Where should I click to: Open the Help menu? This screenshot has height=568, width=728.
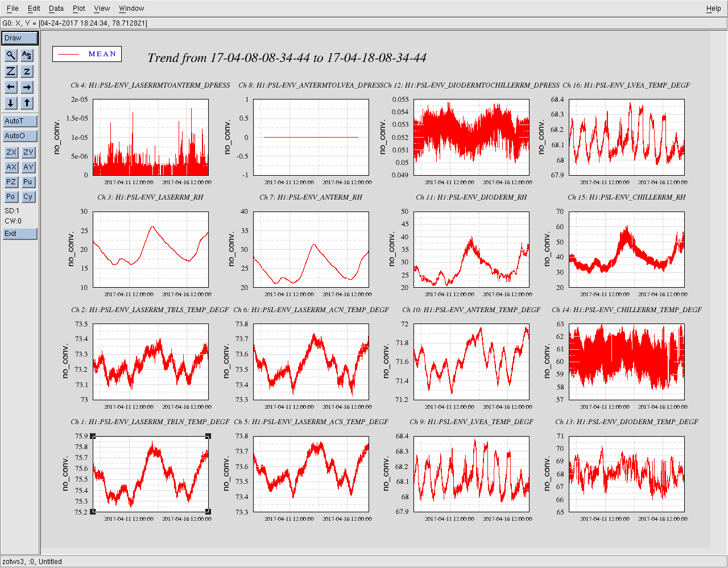pyautogui.click(x=713, y=9)
